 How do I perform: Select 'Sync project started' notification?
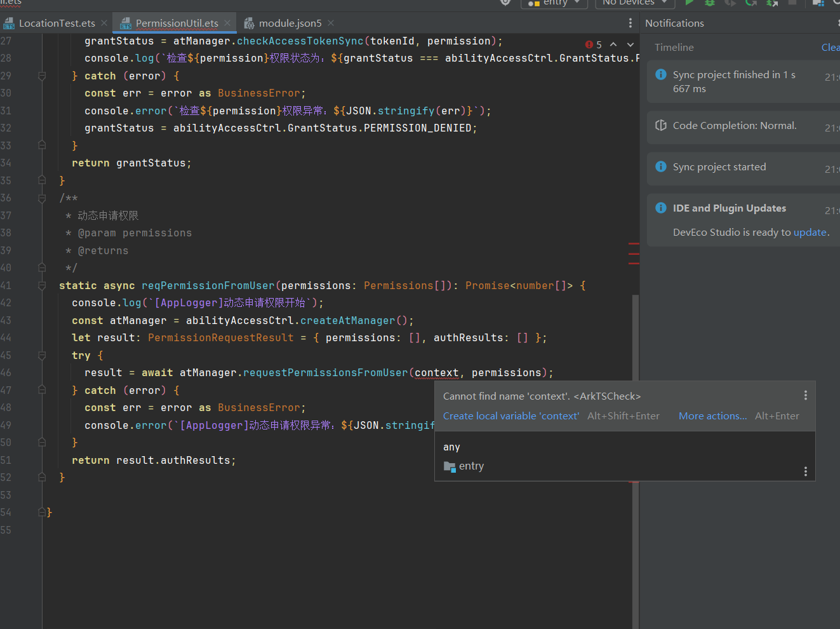[x=743, y=168]
